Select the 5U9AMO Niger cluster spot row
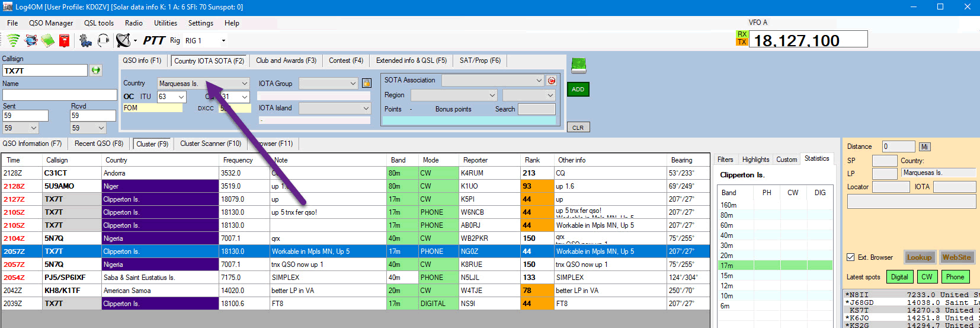This screenshot has width=980, height=328. (x=356, y=186)
